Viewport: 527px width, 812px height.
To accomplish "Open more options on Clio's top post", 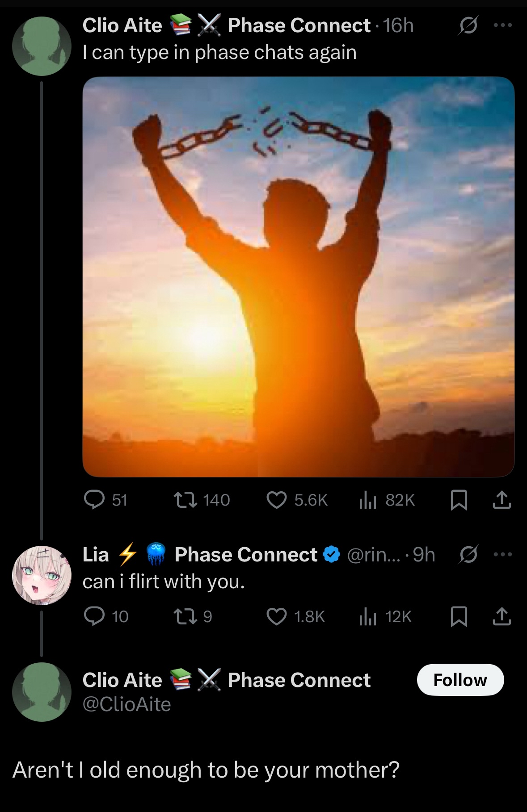I will click(503, 25).
